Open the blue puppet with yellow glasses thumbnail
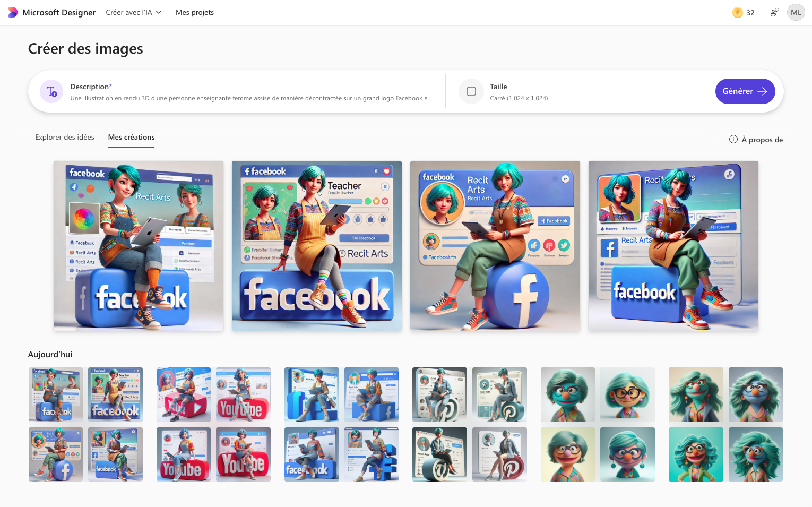Screen dimensions: 812x507 click(756, 394)
